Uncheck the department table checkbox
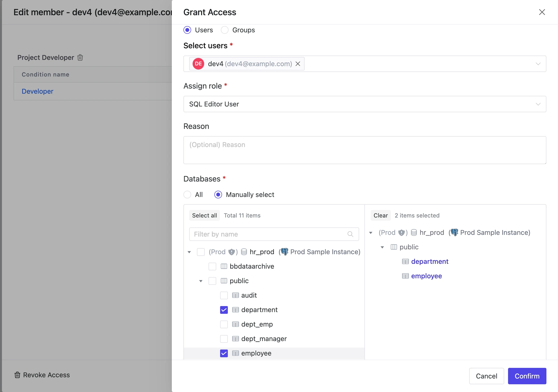 (223, 310)
